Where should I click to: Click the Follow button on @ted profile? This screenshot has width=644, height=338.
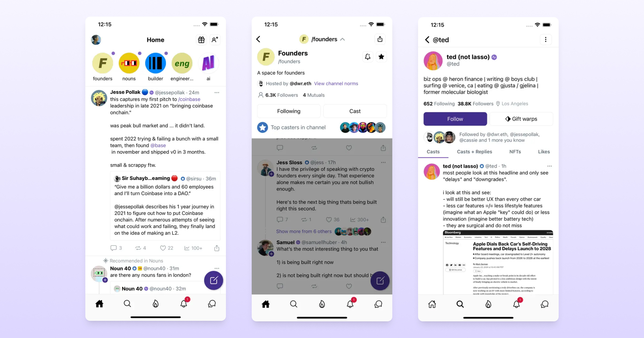point(455,119)
